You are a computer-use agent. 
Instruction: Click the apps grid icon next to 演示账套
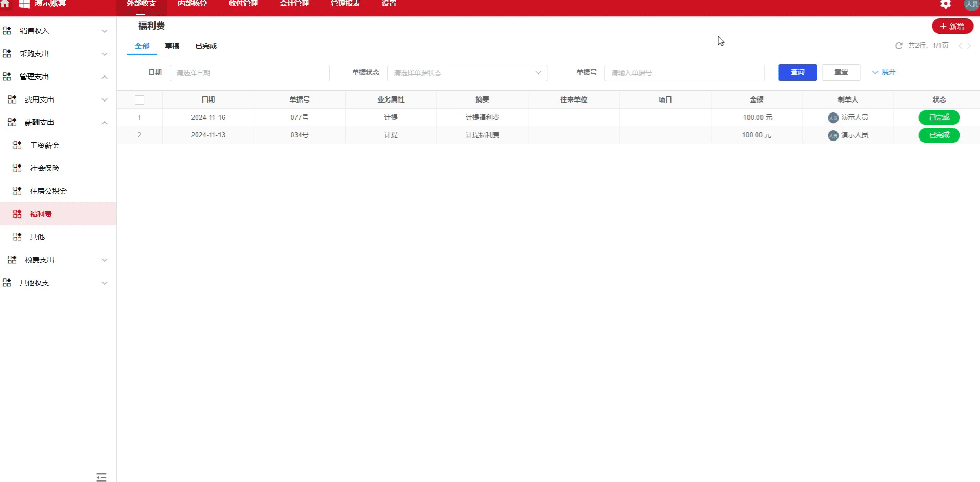(23, 4)
